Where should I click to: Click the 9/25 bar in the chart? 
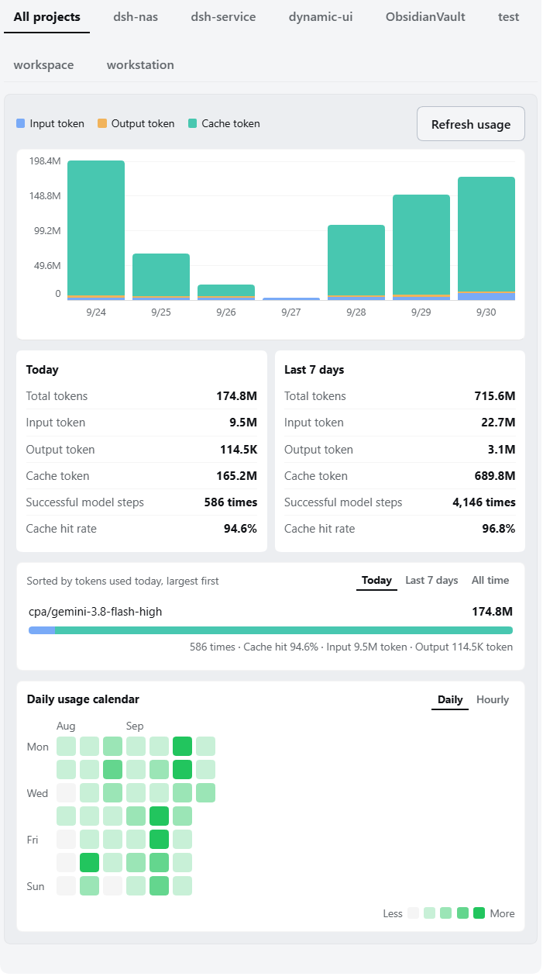click(x=161, y=277)
